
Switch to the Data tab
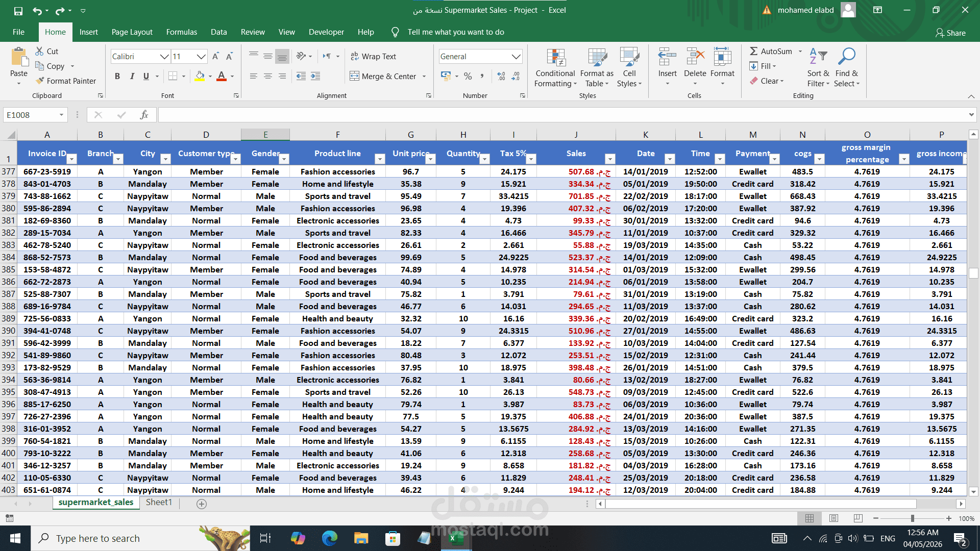click(x=218, y=32)
